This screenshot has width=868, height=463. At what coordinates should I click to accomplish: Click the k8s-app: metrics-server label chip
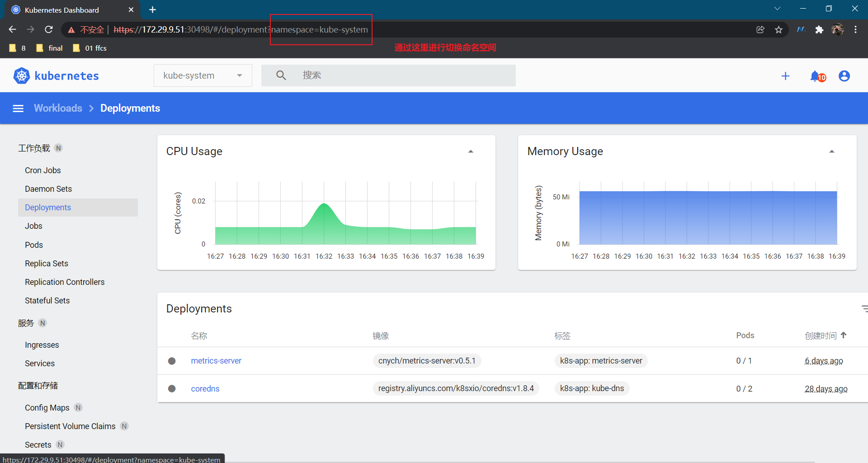click(x=601, y=361)
